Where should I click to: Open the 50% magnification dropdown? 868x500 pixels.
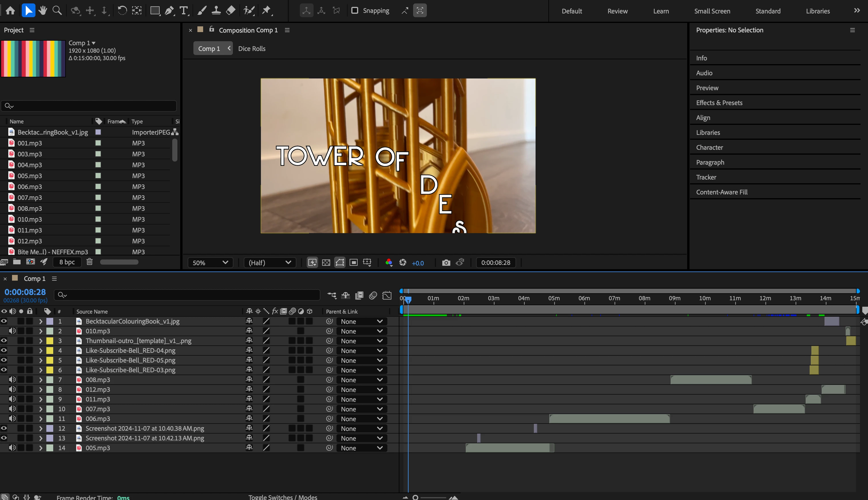coord(210,263)
